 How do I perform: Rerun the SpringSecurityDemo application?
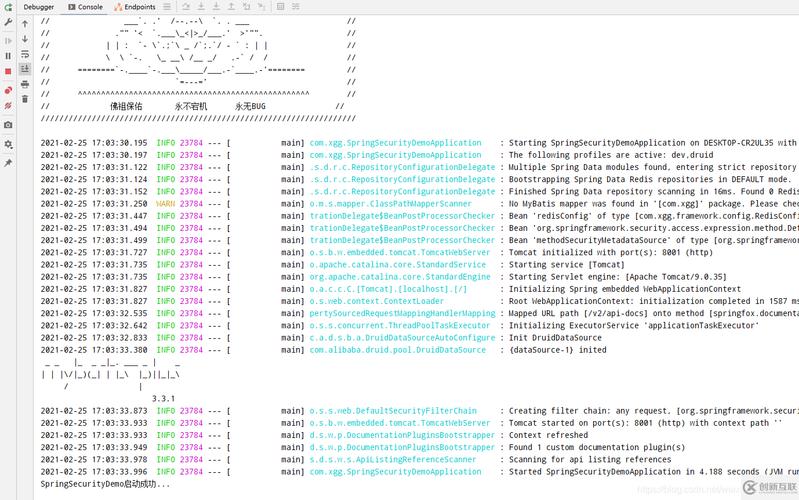tap(8, 6)
